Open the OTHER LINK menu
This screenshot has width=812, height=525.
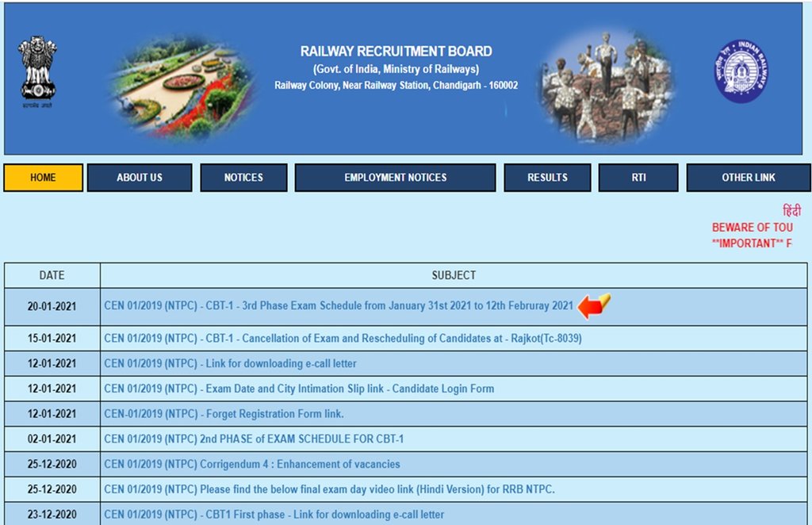coord(749,178)
